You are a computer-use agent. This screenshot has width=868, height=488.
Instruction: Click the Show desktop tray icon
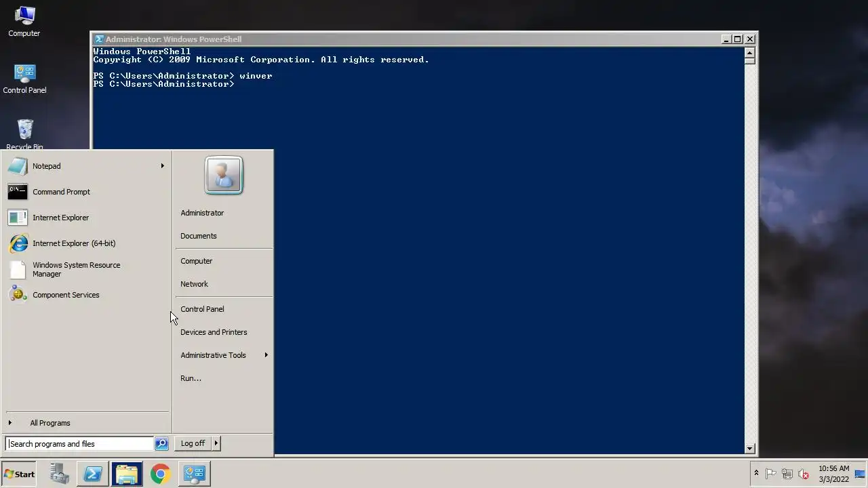click(861, 474)
